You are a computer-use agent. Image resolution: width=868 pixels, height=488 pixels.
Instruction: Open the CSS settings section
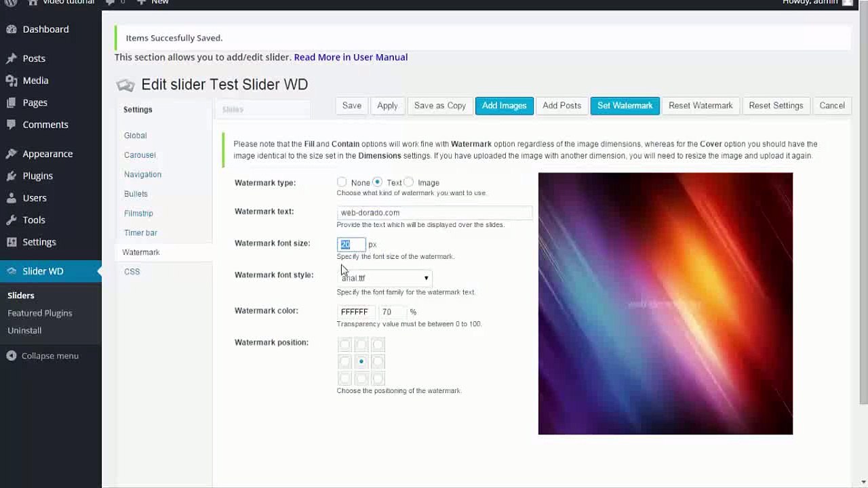pos(132,272)
